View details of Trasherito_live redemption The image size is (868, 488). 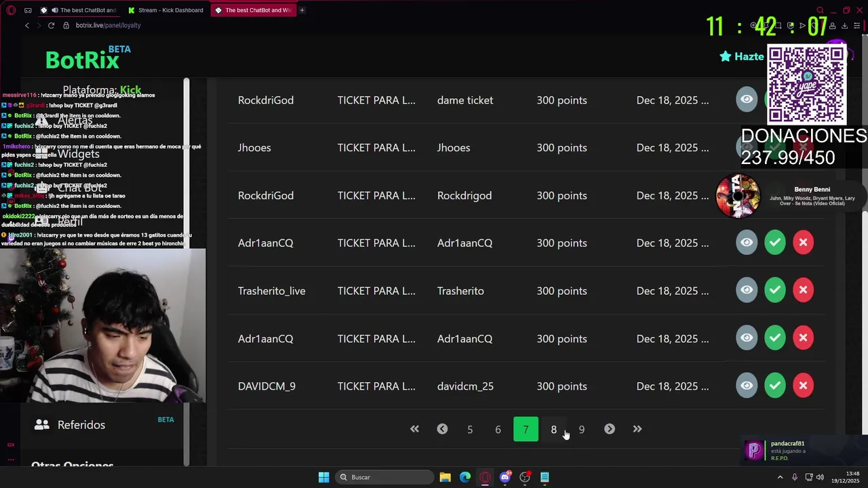(x=747, y=290)
